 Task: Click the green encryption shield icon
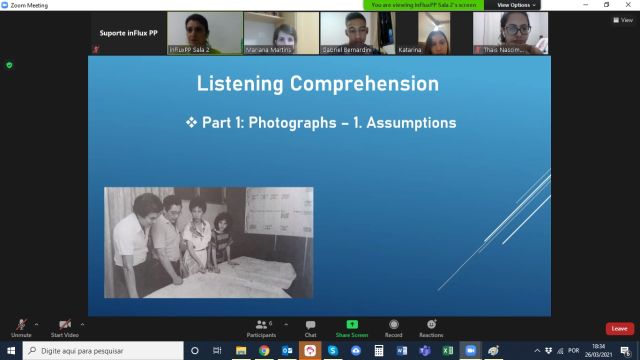[9, 65]
